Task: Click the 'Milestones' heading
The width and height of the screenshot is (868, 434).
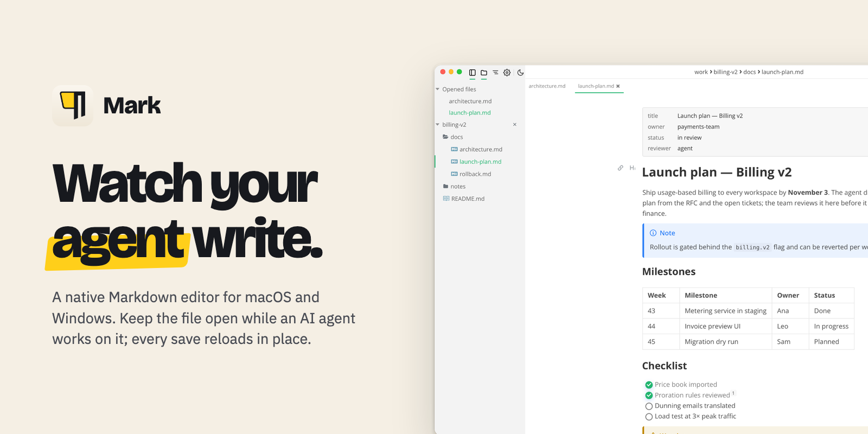Action: pos(669,272)
